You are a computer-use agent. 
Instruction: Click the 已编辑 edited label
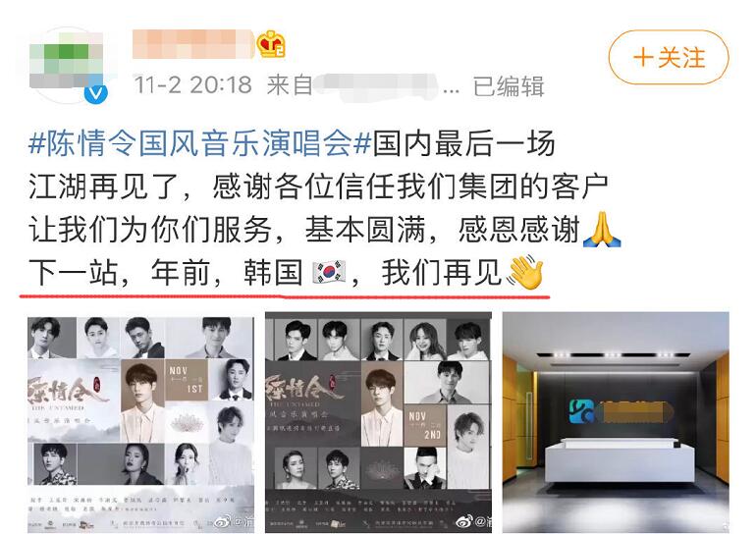tap(509, 86)
